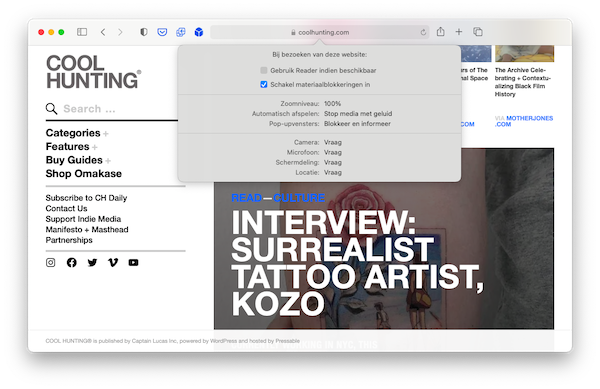The height and width of the screenshot is (389, 600).
Task: Open the Share button in the toolbar
Action: 440,32
